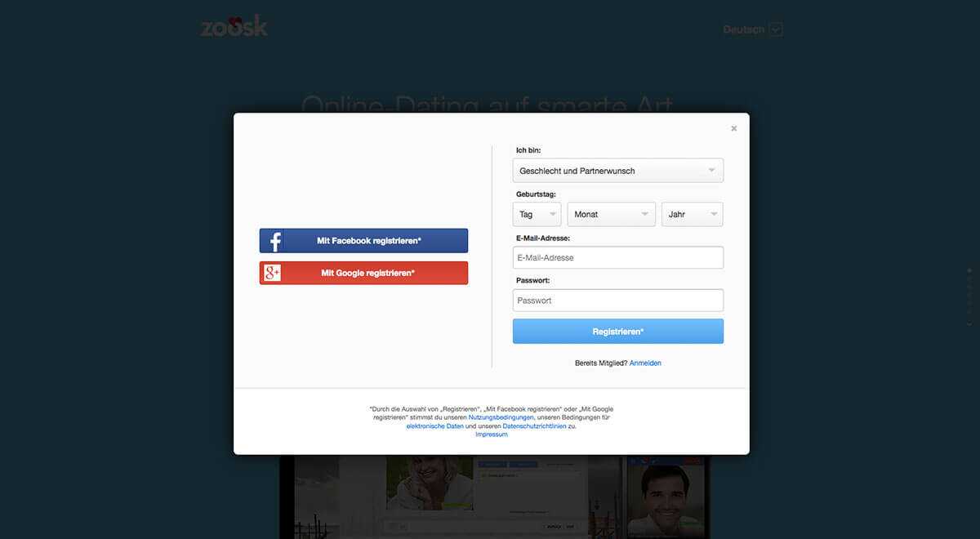
Task: Open the Deutsch language selector arrow
Action: 776,29
